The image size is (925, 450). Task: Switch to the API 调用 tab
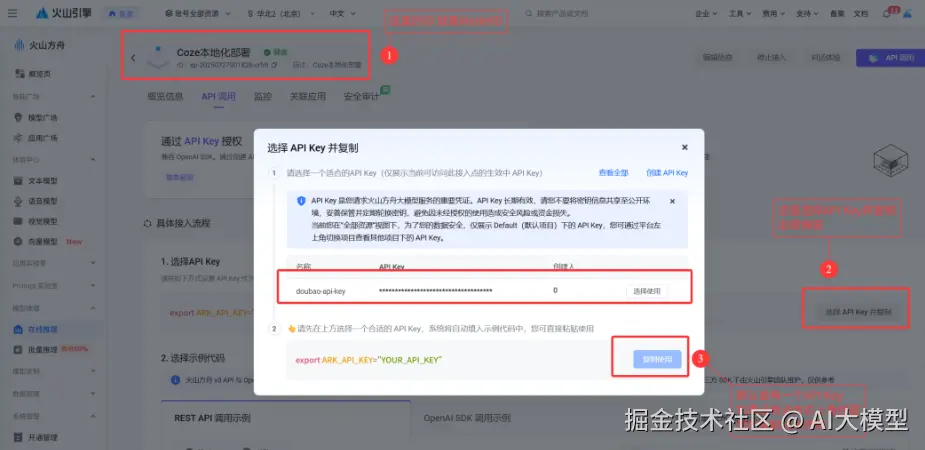click(218, 96)
